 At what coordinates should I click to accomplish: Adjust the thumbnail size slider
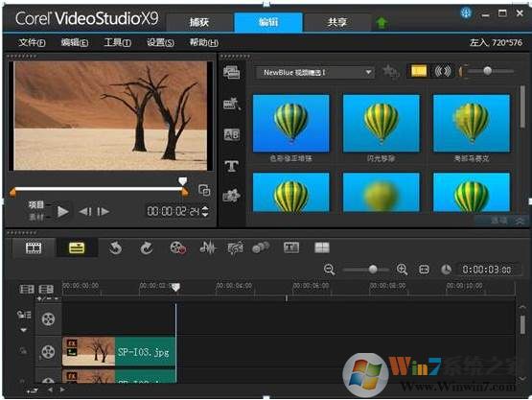pyautogui.click(x=487, y=71)
